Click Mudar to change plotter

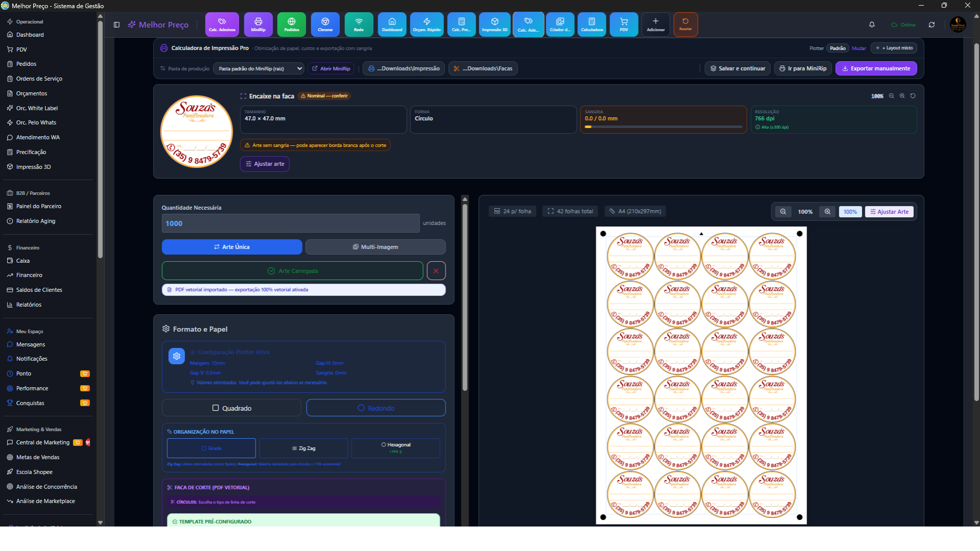point(859,48)
